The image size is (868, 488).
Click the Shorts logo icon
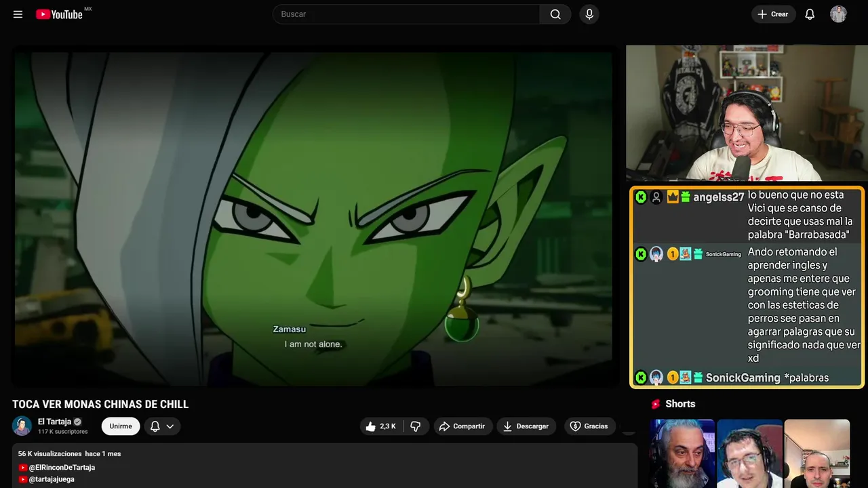(656, 404)
